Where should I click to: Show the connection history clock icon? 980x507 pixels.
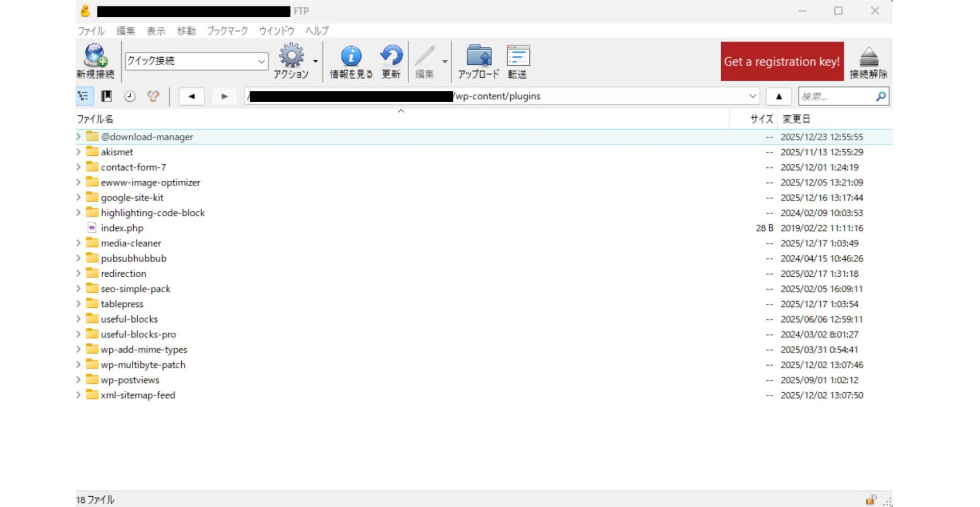coord(130,96)
